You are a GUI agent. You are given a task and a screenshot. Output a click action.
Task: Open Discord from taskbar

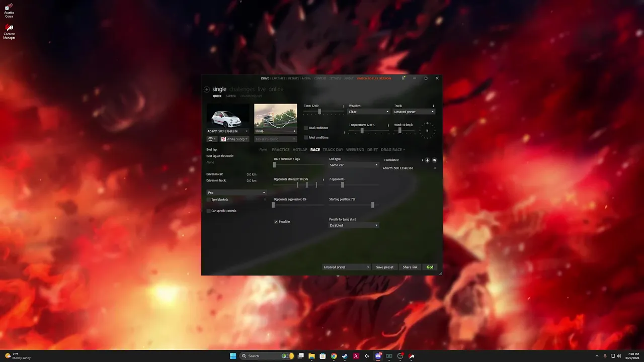tap(378, 356)
